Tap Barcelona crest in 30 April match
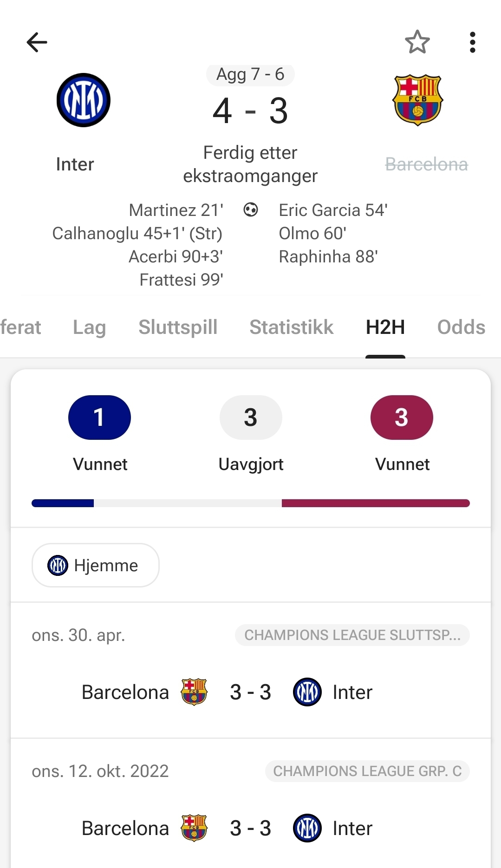 pos(194,692)
